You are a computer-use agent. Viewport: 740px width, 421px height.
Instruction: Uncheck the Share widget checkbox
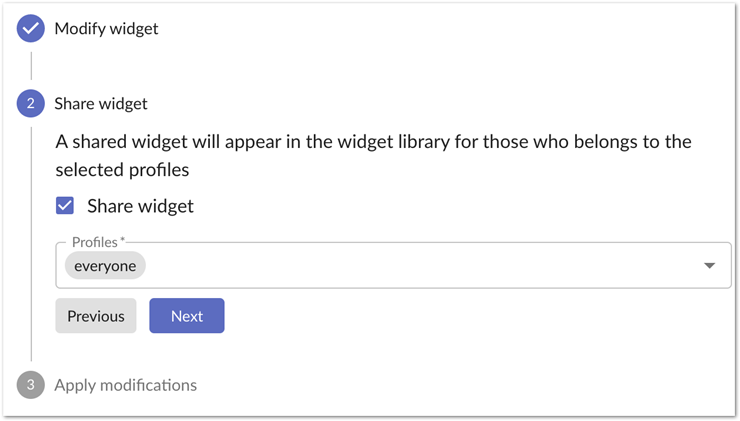click(66, 206)
